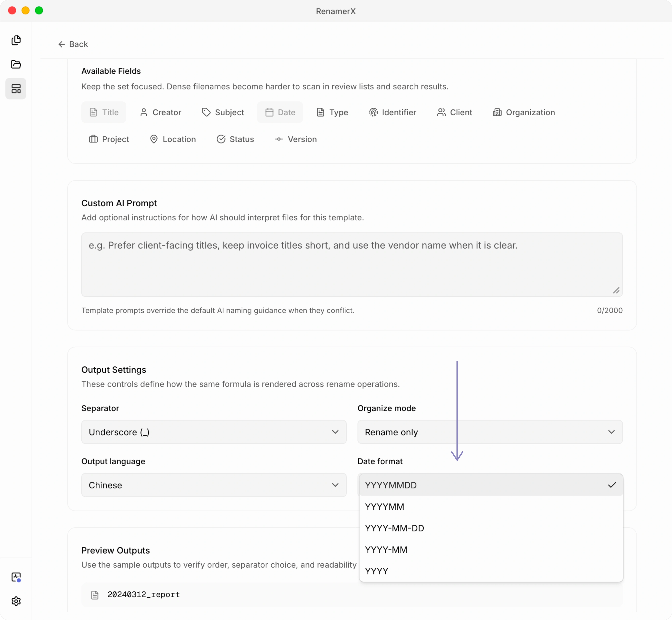Choose the YYYY date format option
This screenshot has height=620, width=672.
491,571
